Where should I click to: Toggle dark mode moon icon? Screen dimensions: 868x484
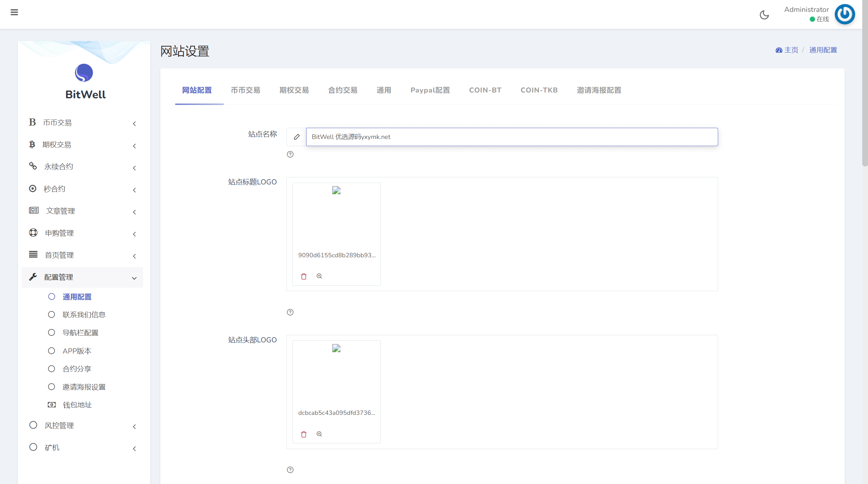click(x=764, y=15)
